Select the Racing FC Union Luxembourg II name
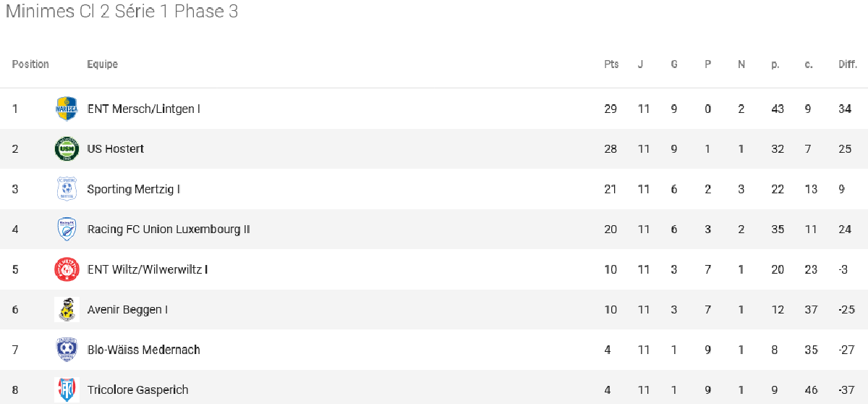The height and width of the screenshot is (404, 868). coord(169,230)
